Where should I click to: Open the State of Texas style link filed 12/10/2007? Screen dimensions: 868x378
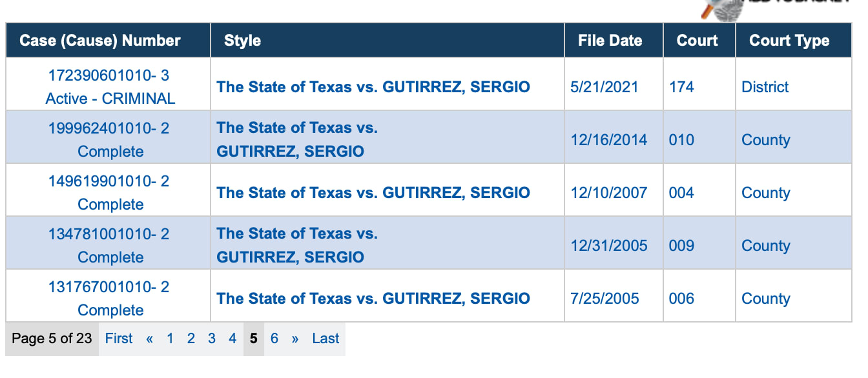(373, 193)
